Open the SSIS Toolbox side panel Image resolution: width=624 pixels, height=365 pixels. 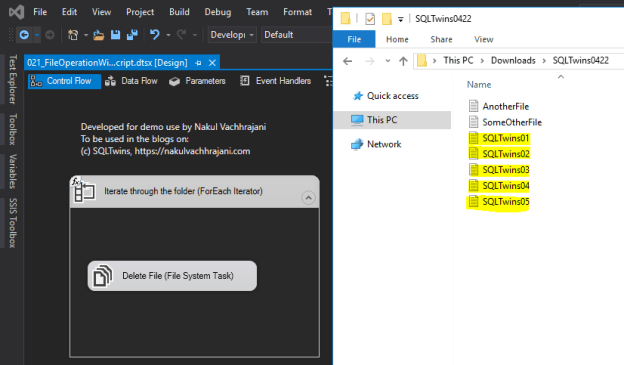tap(13, 223)
